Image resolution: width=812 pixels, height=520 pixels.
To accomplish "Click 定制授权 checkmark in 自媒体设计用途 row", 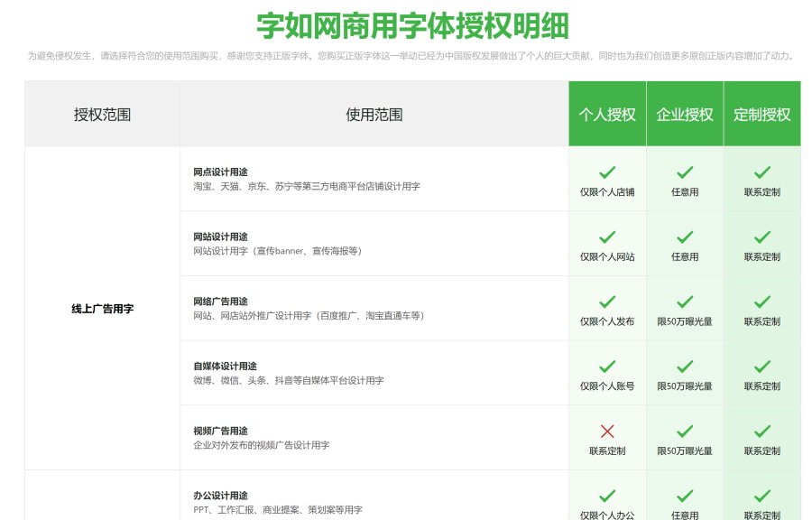I will tap(762, 367).
